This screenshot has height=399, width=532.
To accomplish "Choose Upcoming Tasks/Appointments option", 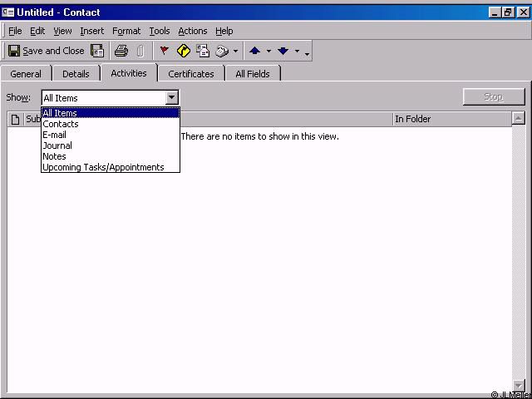I will [x=111, y=167].
